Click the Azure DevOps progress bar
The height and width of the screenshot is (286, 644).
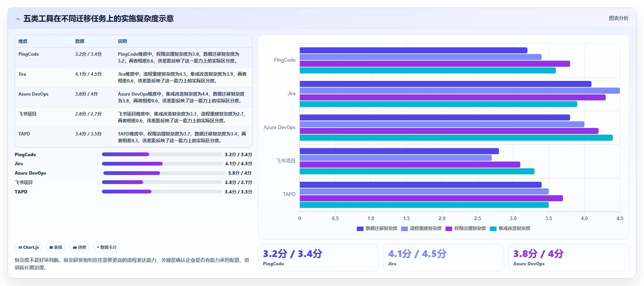[164, 173]
